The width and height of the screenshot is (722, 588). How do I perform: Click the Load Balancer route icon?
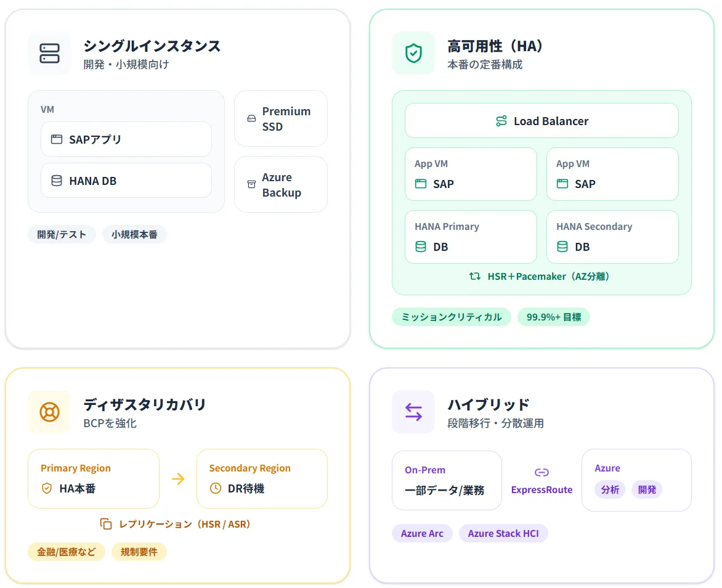tap(501, 121)
